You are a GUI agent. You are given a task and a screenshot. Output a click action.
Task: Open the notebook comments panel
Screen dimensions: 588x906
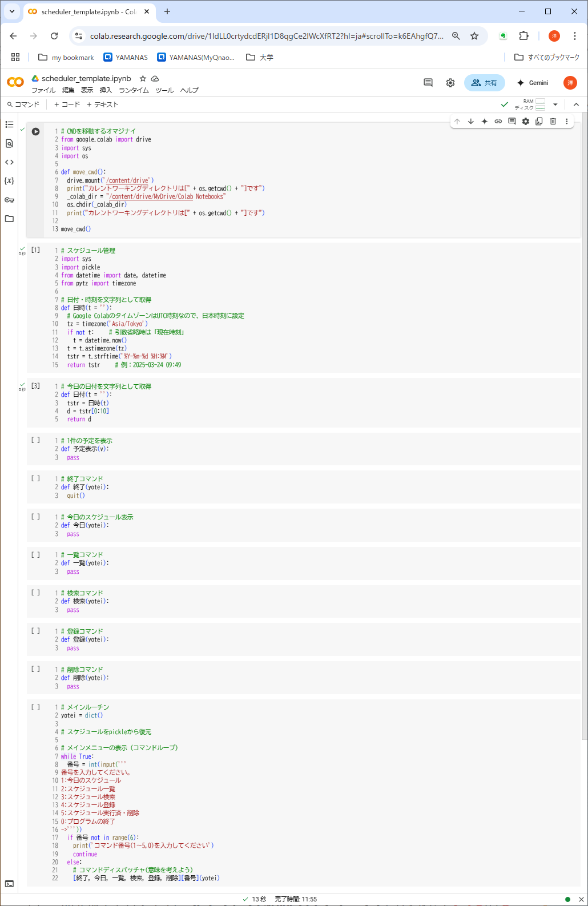click(x=428, y=83)
